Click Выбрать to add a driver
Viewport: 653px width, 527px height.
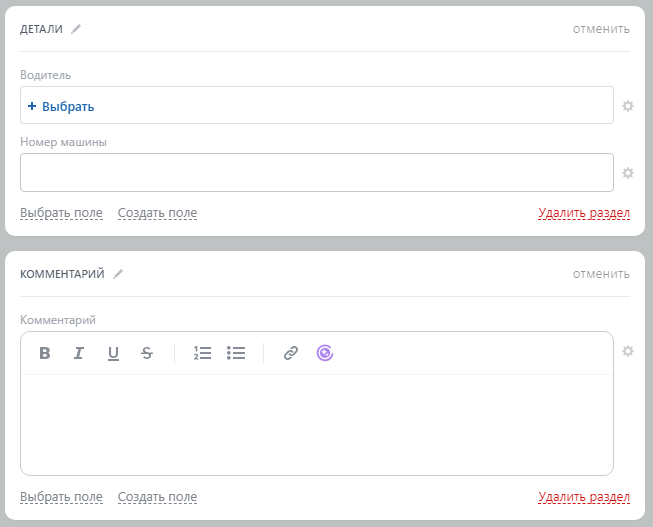tap(61, 106)
